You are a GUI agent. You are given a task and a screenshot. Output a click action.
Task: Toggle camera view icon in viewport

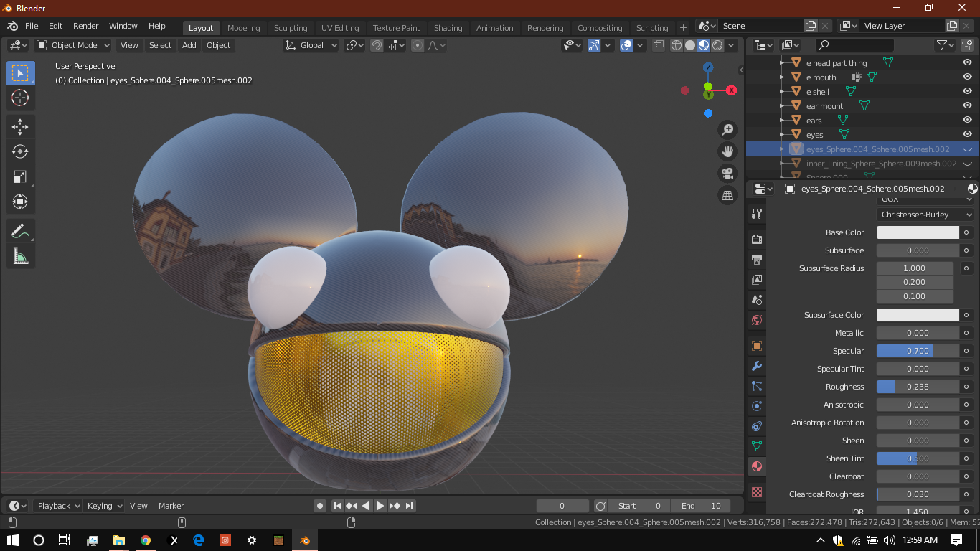[727, 174]
